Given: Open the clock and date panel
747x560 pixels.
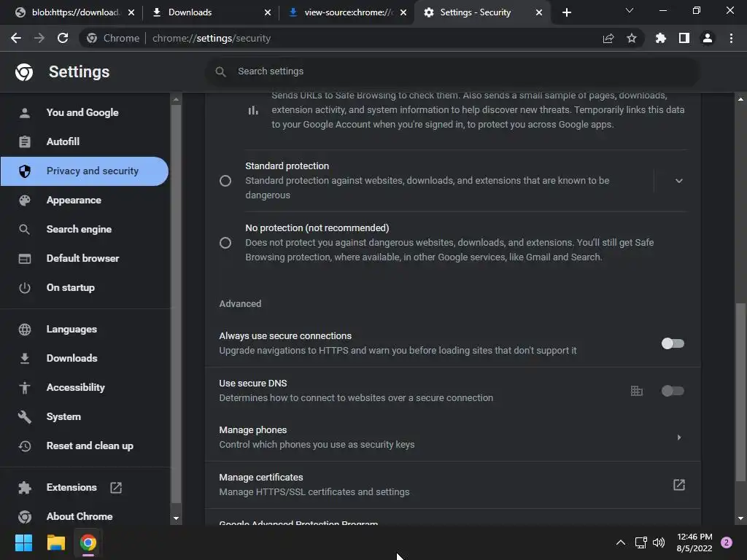Looking at the screenshot, I should 694,542.
